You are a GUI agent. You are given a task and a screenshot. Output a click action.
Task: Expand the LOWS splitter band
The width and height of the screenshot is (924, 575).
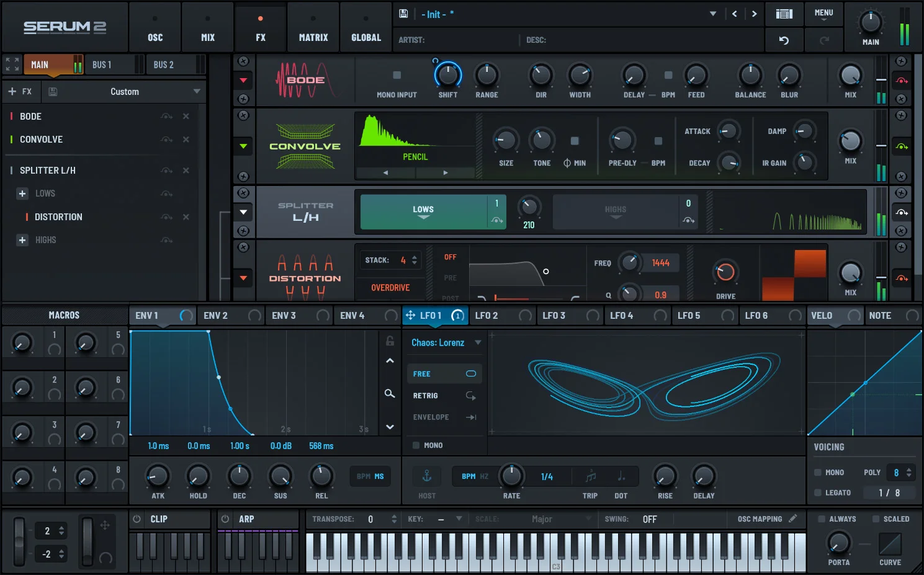(22, 194)
